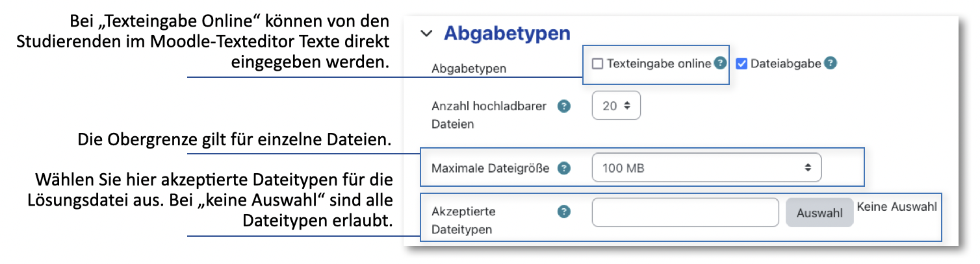Show help for Maximale Dateigröße

coord(564,169)
